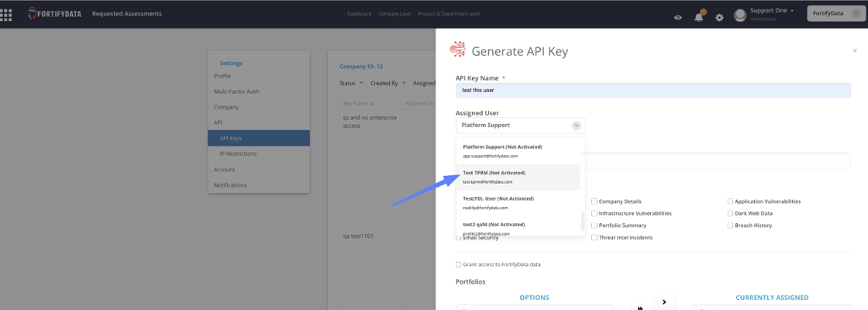Open the notifications bell

pyautogui.click(x=698, y=16)
